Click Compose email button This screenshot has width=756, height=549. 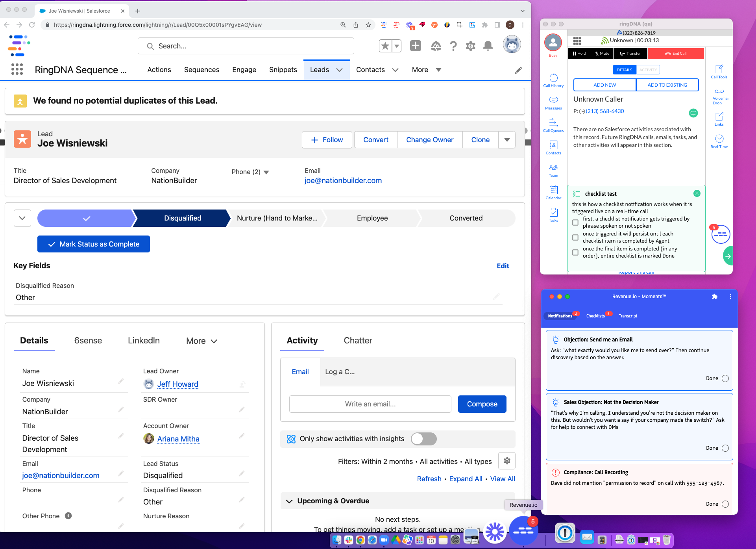pos(482,404)
